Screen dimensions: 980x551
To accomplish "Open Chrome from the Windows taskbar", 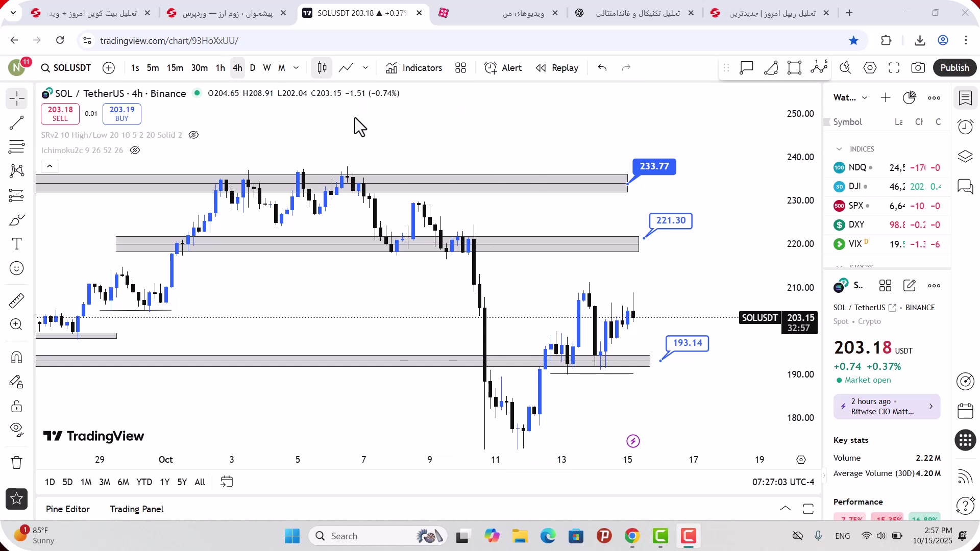I will 632,536.
